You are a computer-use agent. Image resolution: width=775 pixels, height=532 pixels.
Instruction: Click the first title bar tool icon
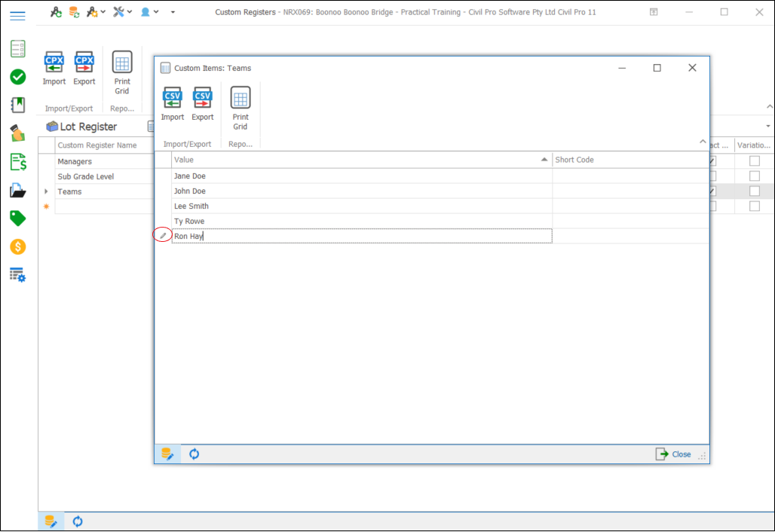tap(56, 12)
